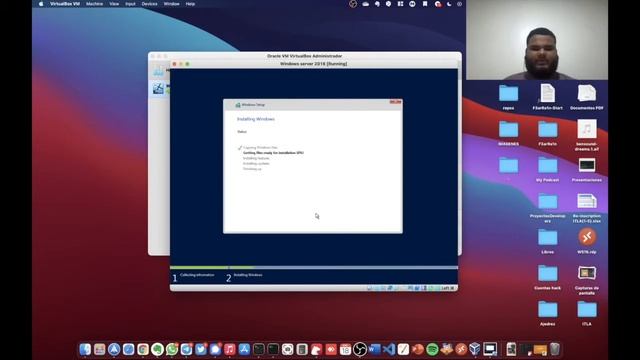This screenshot has height=360, width=640.
Task: Click the 'Installing Windows' heading
Action: (x=256, y=119)
